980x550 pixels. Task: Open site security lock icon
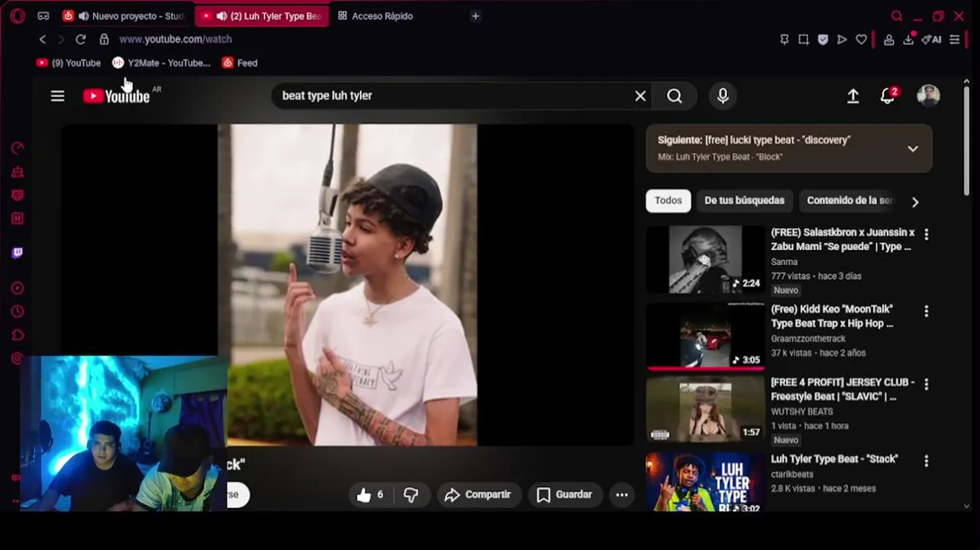pyautogui.click(x=104, y=39)
